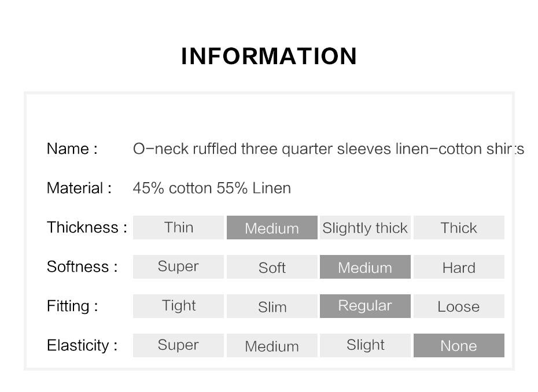This screenshot has height=392, width=538.
Task: Click the INFORMATION heading
Action: click(269, 56)
